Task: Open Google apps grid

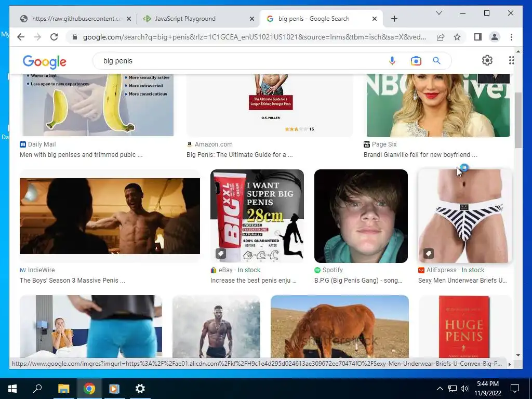Action: 511,60
